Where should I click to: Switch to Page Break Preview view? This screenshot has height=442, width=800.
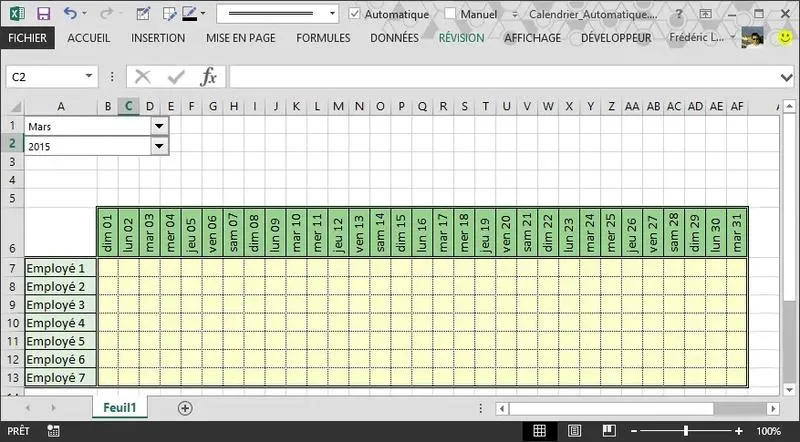pos(609,431)
